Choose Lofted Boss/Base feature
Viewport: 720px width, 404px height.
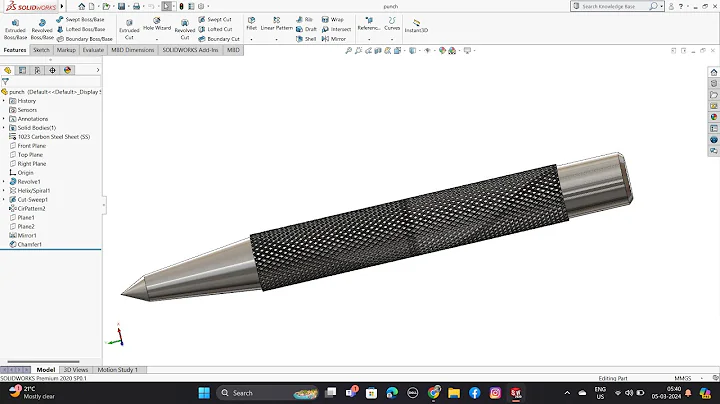[x=81, y=29]
